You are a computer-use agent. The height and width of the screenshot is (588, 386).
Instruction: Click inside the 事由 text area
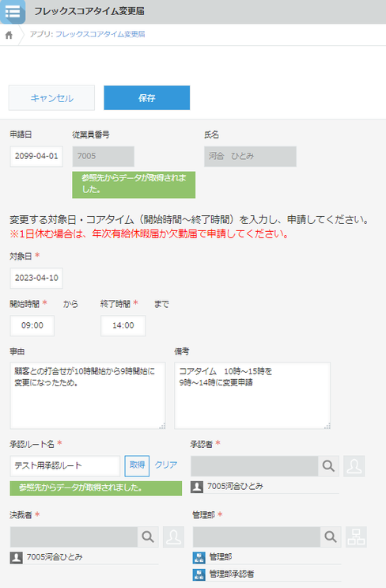(88, 396)
